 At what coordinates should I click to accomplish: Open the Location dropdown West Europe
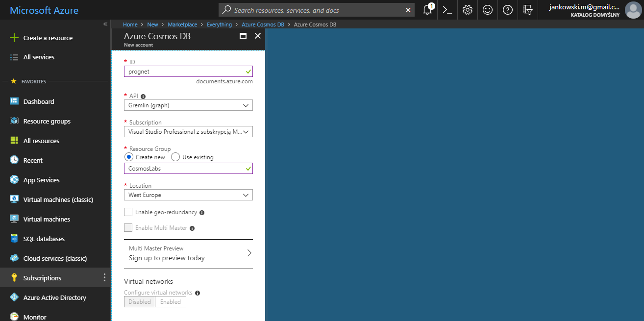coord(188,195)
